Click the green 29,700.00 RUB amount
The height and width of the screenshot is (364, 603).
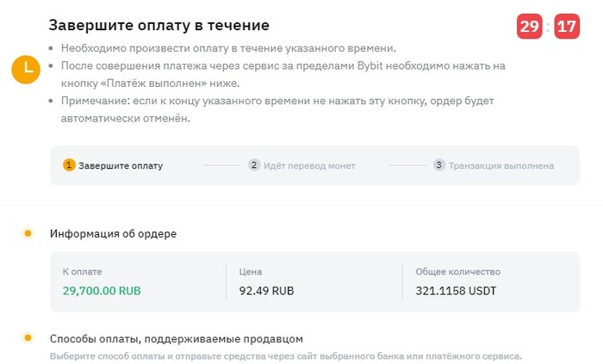102,291
